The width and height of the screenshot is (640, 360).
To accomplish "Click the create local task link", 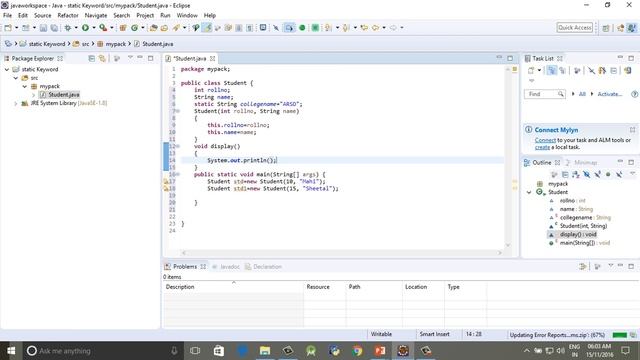I will 542,147.
